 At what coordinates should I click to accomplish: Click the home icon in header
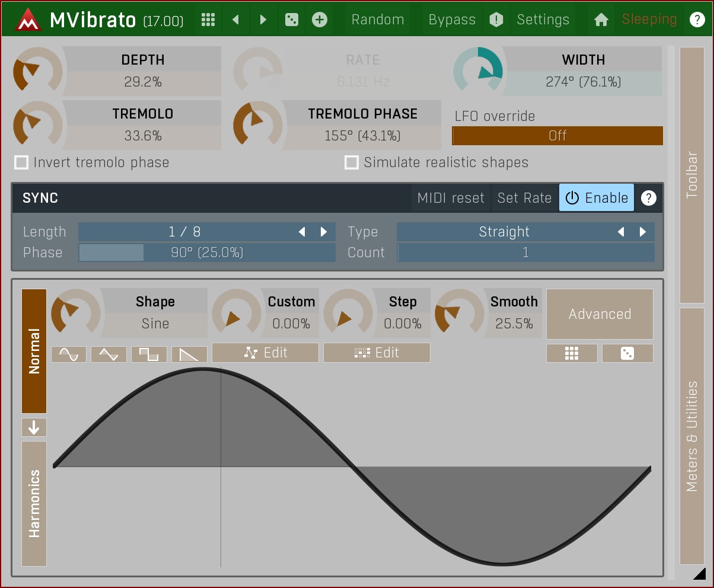[x=601, y=20]
